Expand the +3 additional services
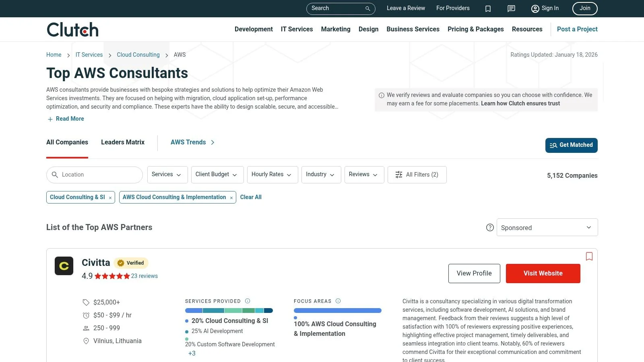The width and height of the screenshot is (644, 362). [192, 353]
